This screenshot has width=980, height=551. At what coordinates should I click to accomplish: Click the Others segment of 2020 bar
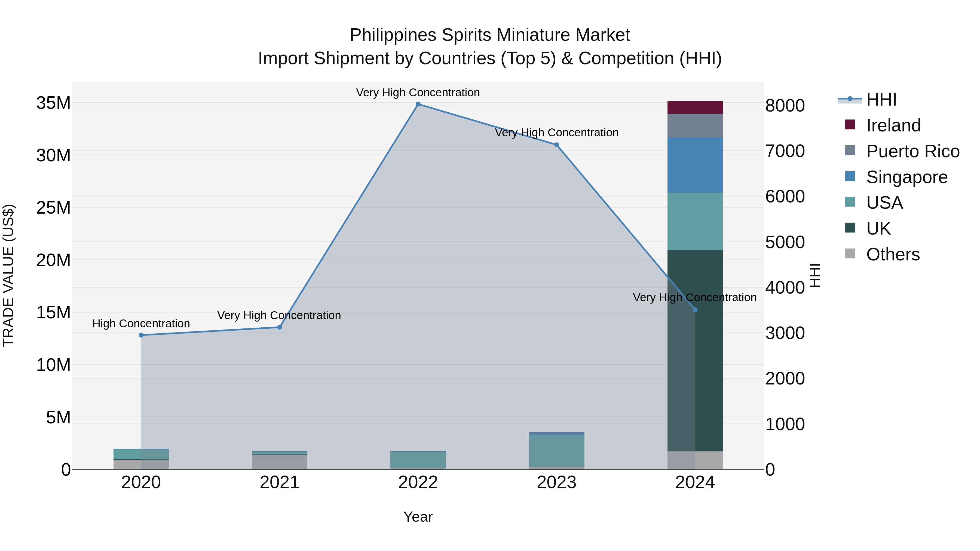pos(141,464)
